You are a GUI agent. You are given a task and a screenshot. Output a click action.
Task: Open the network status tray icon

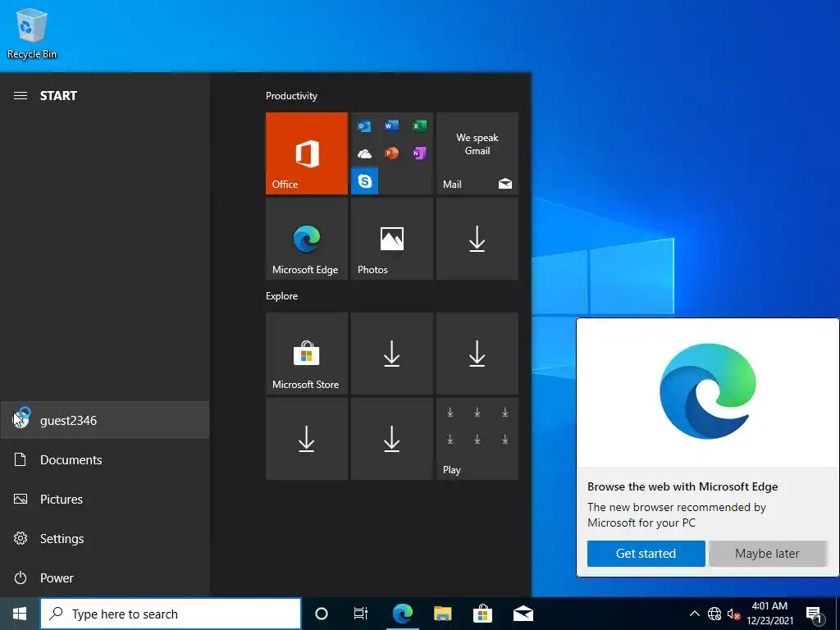[x=714, y=614]
